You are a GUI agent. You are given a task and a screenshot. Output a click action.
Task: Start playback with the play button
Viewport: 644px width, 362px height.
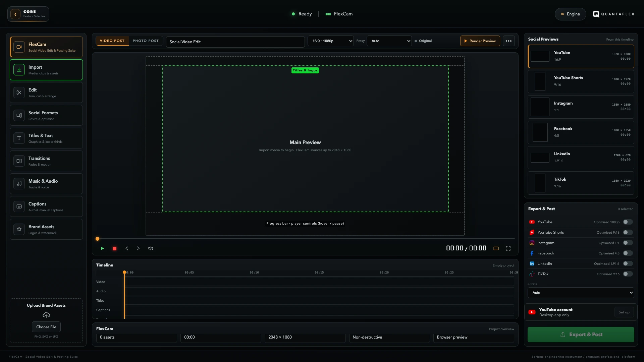click(102, 248)
